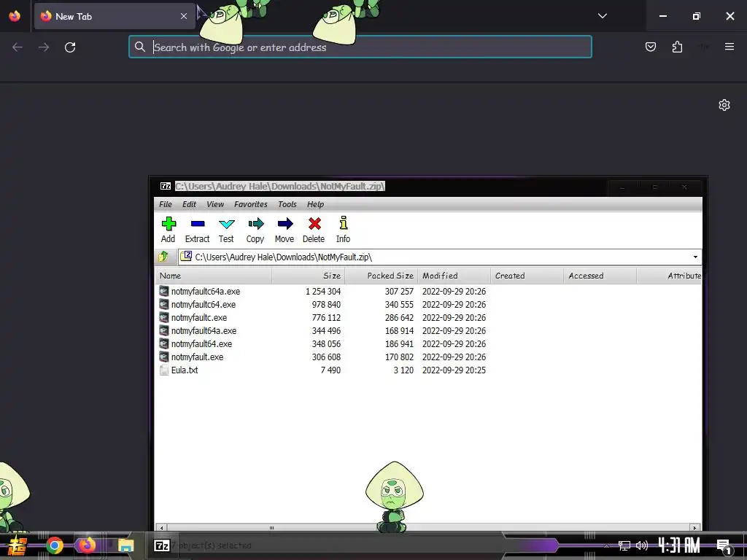Click packed size value 3 120
747x560 pixels.
(403, 370)
